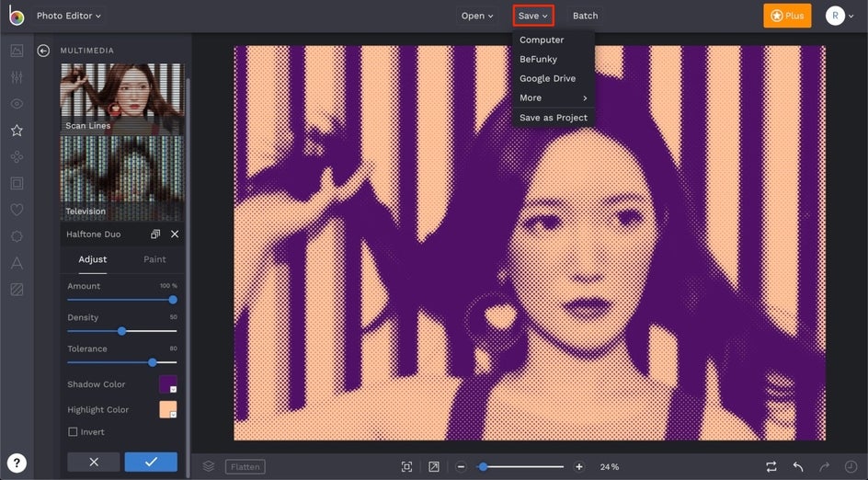Click the fit-to-screen icon
Screen dimensions: 868x480
[x=406, y=466]
